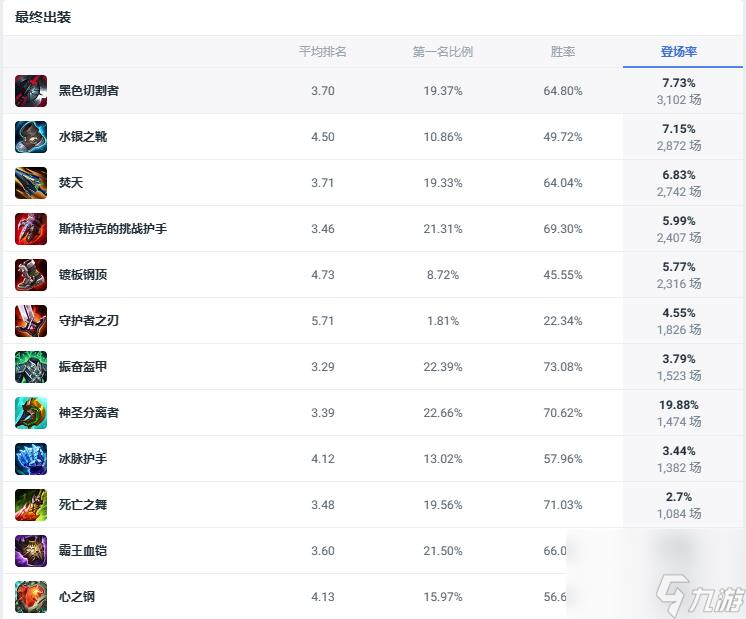Click the 64.80% win rate value
Viewport: 746px width, 619px height.
coord(563,91)
